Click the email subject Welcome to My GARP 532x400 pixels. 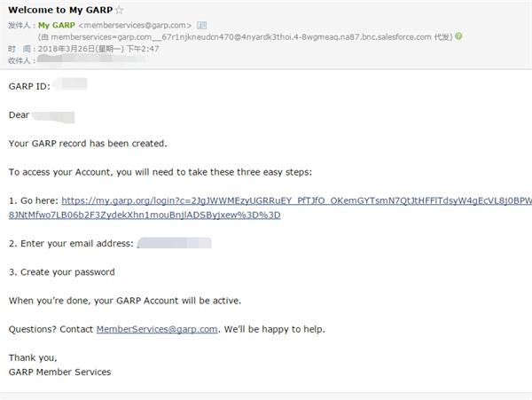click(x=59, y=10)
